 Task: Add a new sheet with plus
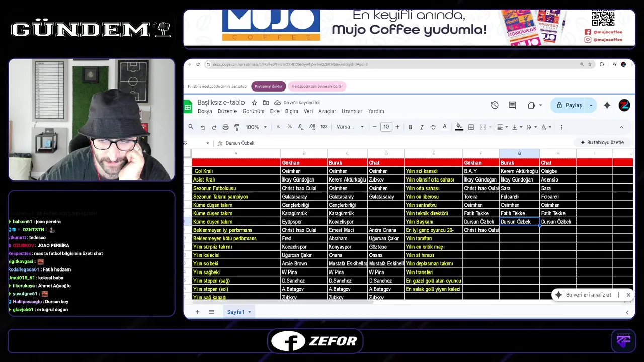197,312
